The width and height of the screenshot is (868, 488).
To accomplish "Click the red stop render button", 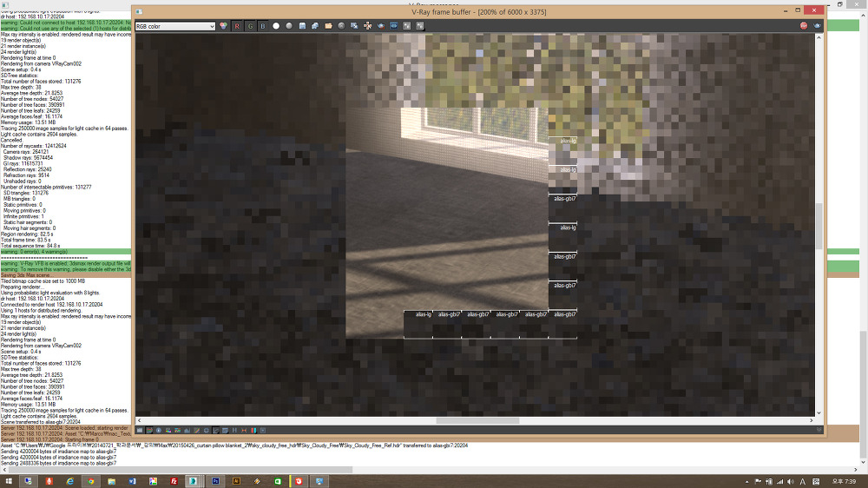I will click(x=804, y=26).
